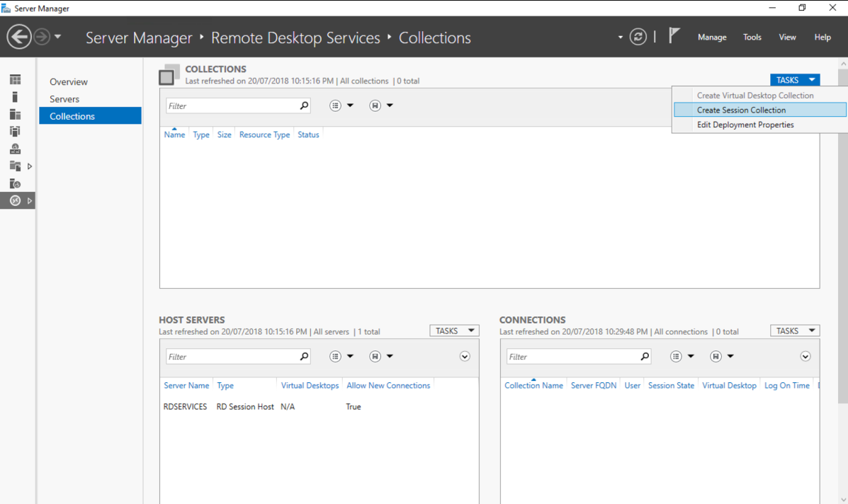Sort Collections by the Size column
The image size is (848, 504).
(x=224, y=134)
